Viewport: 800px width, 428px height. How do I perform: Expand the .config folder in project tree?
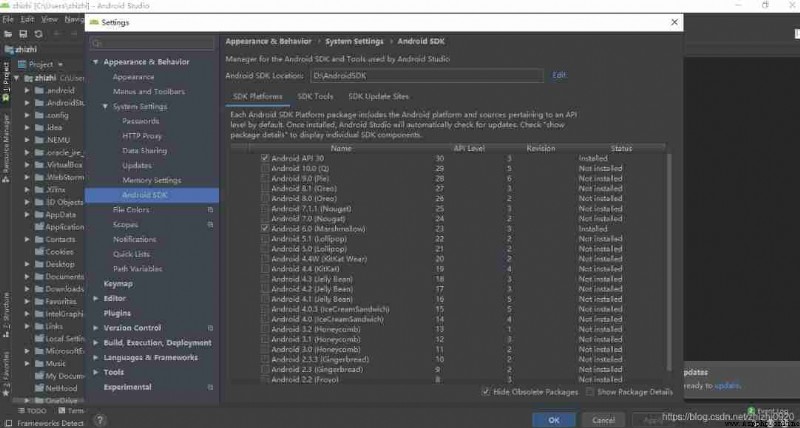[27, 115]
